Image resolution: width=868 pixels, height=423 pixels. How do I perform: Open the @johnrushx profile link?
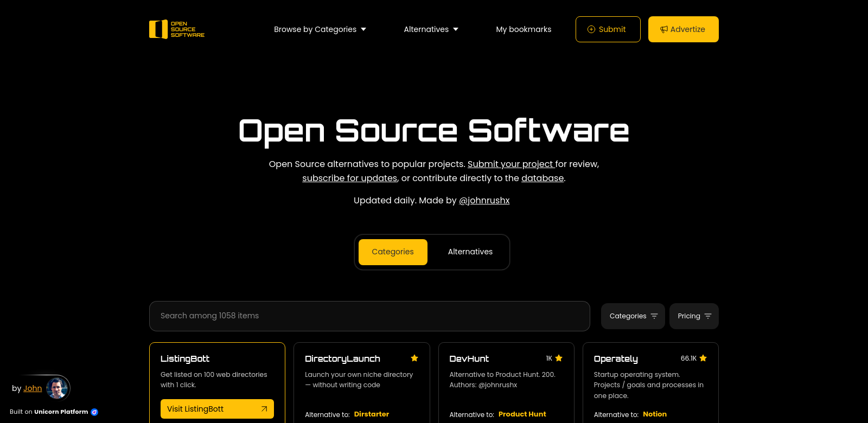484,200
